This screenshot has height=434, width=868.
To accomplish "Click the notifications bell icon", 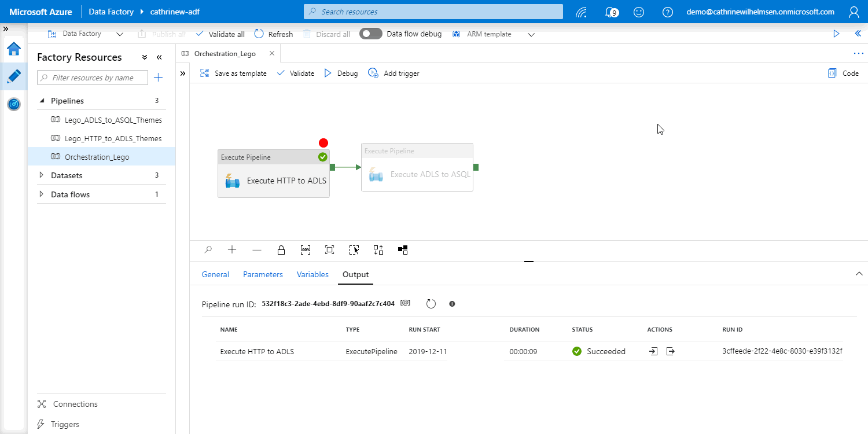I will point(610,12).
